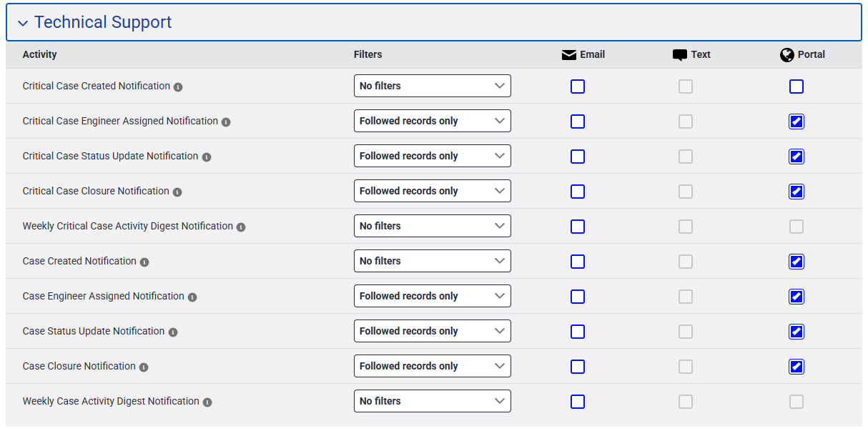Open filter dropdown for Case Closure Notification
The image size is (868, 431).
coord(433,366)
